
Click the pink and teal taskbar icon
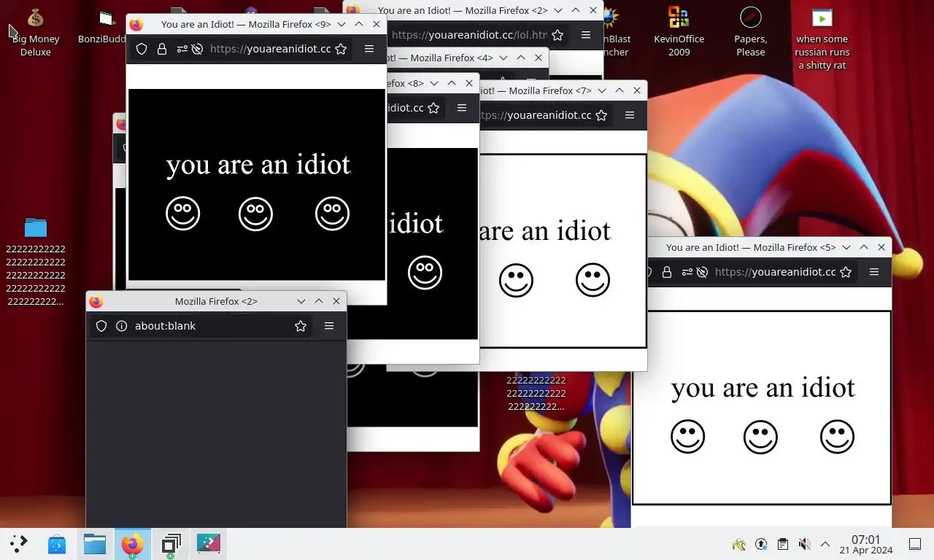[x=208, y=544]
